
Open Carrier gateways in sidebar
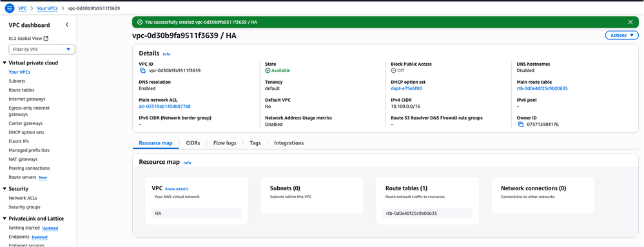[x=26, y=123]
